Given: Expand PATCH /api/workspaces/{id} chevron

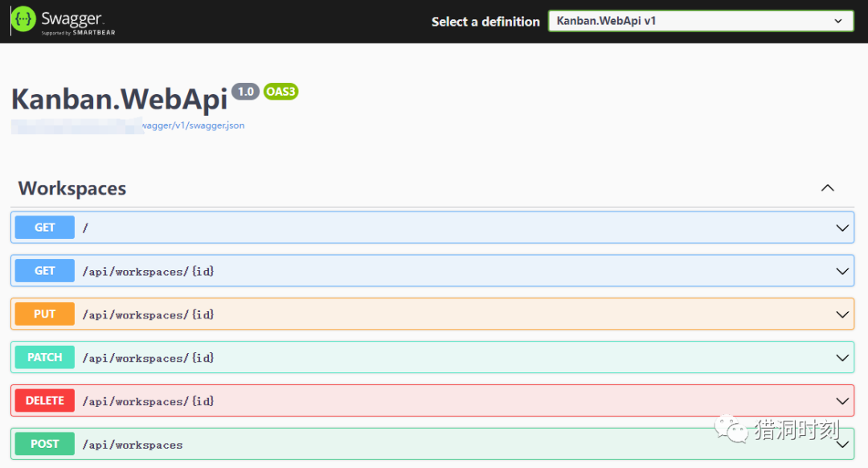Looking at the screenshot, I should pyautogui.click(x=842, y=358).
